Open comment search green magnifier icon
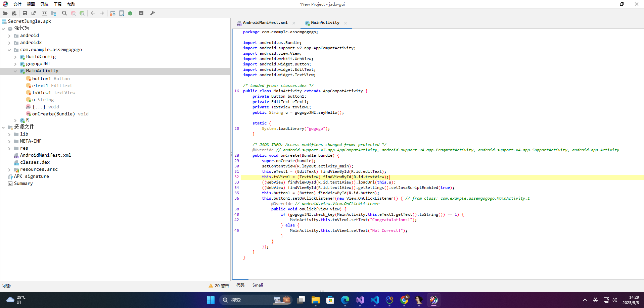The width and height of the screenshot is (644, 308). pos(82,13)
